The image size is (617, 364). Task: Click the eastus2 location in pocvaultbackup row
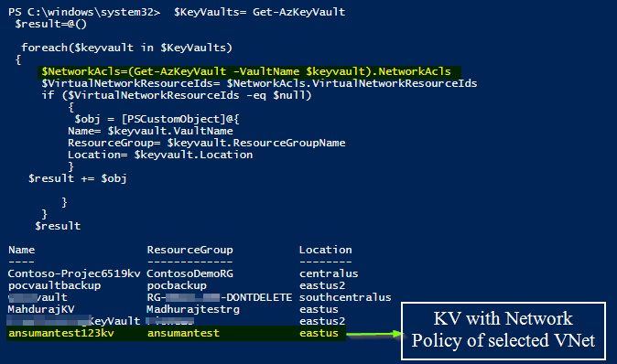322,285
